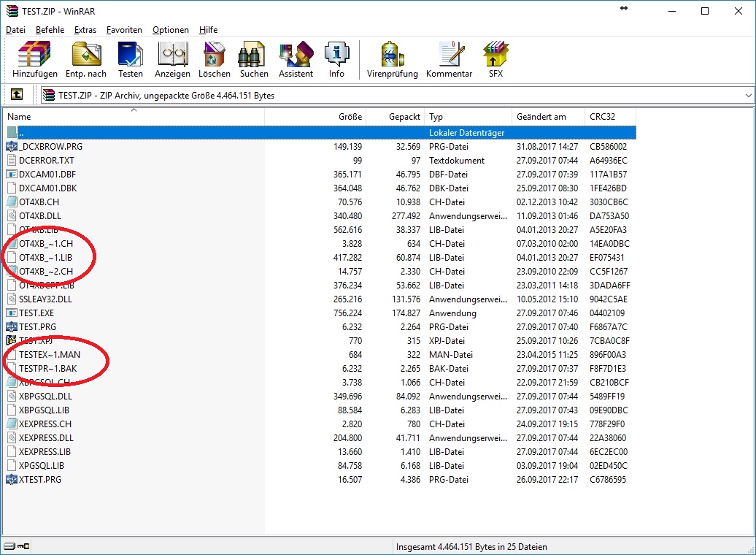This screenshot has height=555, width=756.
Task: Click the XEXPRESS.CH file icon
Action: tap(12, 424)
